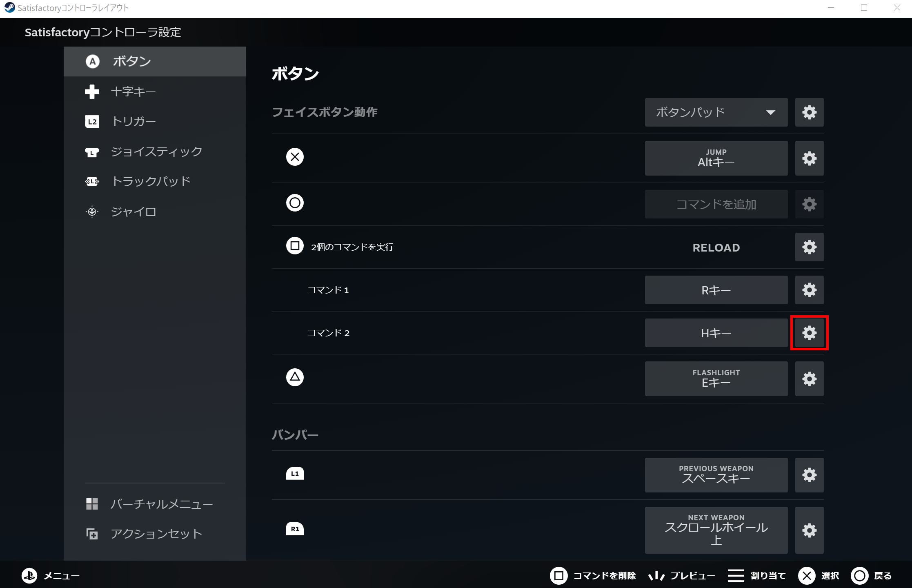This screenshot has width=912, height=588.
Task: Click the cross (X) face button icon
Action: [x=295, y=157]
